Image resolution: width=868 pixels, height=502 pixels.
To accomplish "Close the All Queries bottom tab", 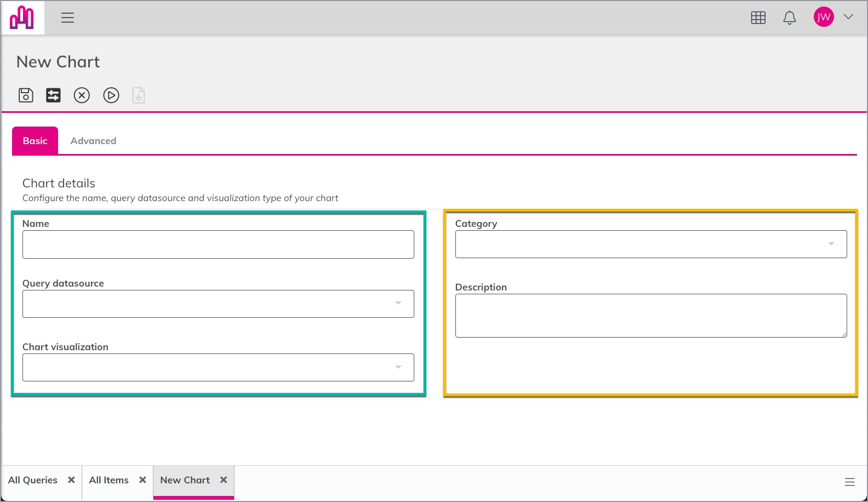I will pyautogui.click(x=71, y=480).
